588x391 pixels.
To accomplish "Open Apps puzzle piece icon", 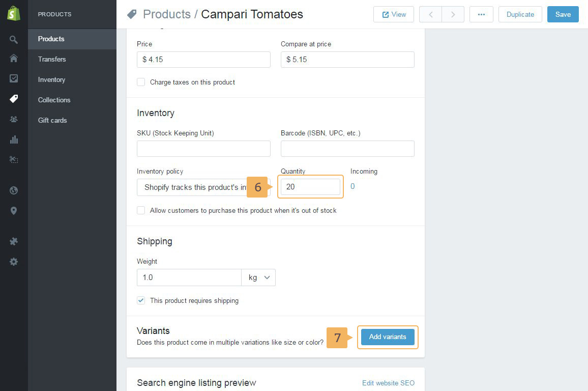I will click(14, 241).
